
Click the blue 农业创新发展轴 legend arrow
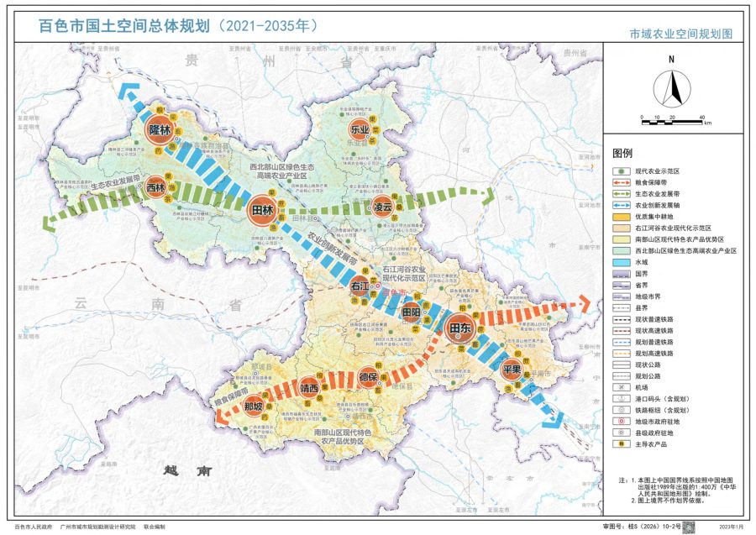point(622,205)
